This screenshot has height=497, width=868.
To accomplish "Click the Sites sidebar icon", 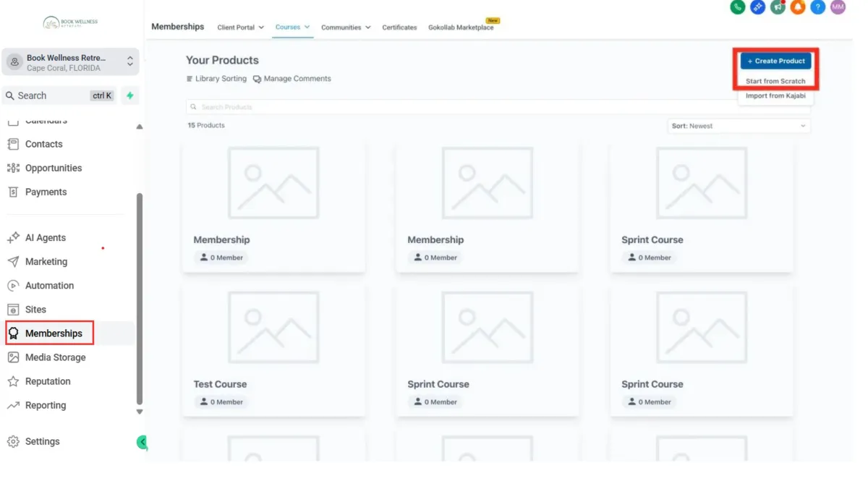I will coord(13,310).
